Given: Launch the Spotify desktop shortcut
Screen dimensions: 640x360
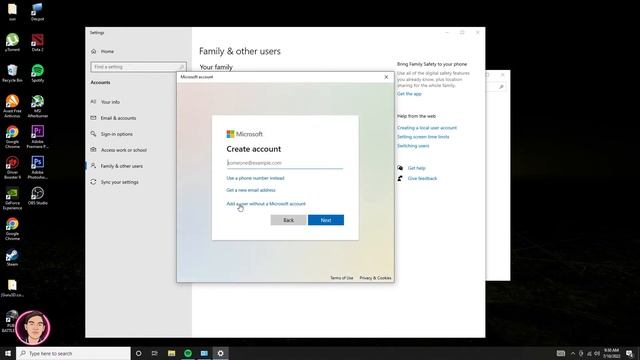Looking at the screenshot, I should [38, 73].
